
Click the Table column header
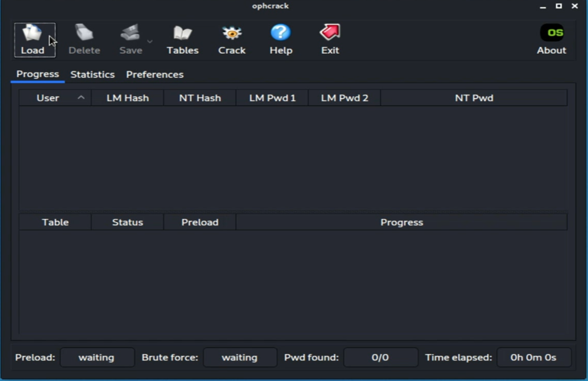(x=55, y=222)
